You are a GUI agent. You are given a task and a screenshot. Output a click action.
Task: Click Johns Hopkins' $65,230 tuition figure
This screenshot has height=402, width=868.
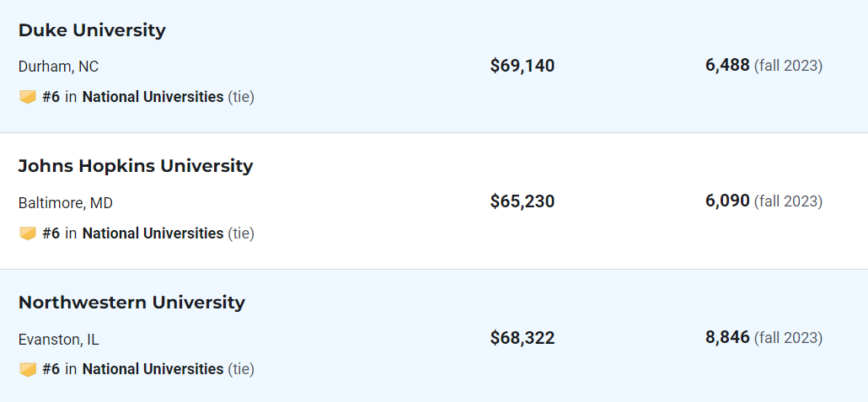click(x=522, y=201)
